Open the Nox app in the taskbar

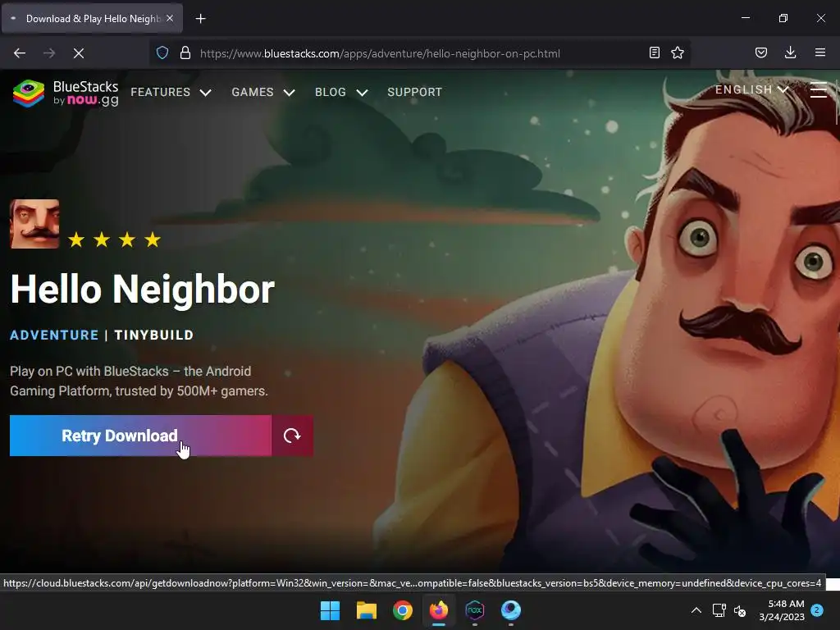coord(475,610)
